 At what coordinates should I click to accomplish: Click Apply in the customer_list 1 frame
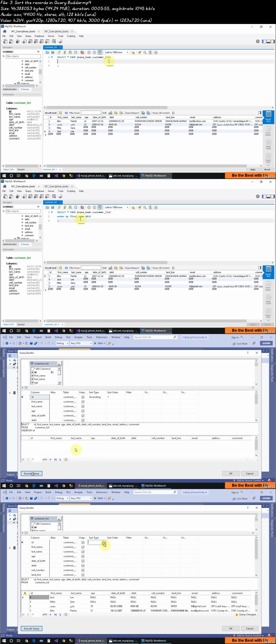pos(253,170)
